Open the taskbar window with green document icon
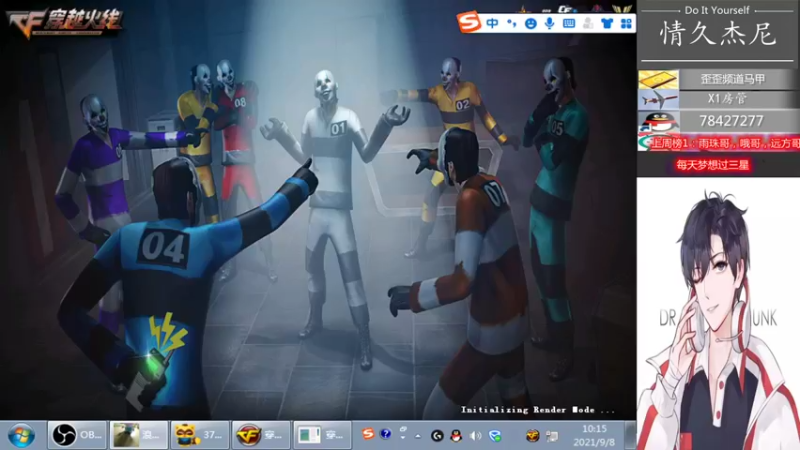Image resolution: width=800 pixels, height=450 pixels. coord(322,435)
